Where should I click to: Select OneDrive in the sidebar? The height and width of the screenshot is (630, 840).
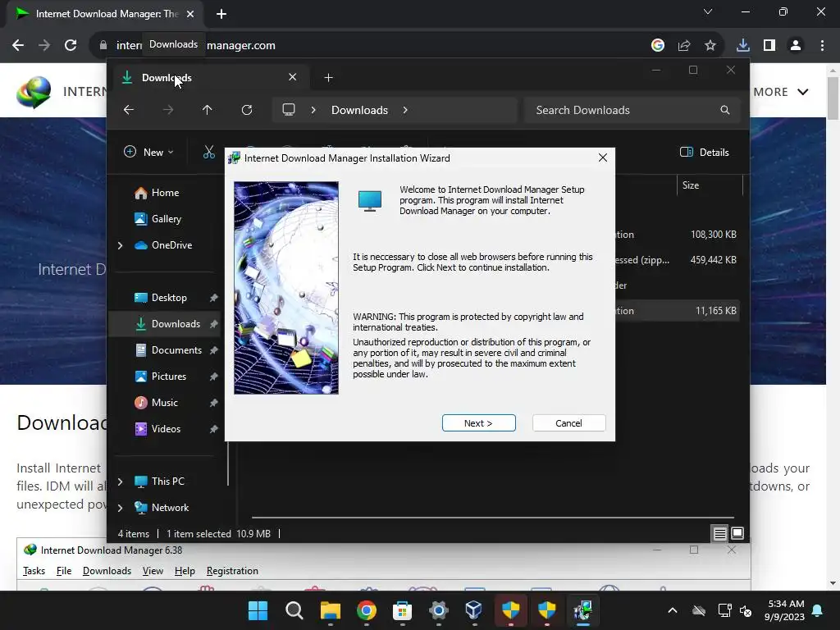171,244
